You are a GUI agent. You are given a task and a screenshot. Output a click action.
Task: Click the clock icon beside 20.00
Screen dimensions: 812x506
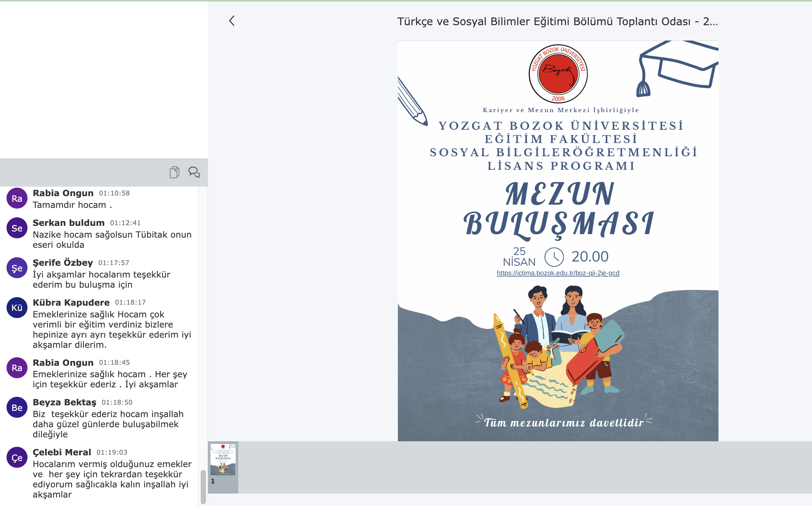[x=554, y=257]
